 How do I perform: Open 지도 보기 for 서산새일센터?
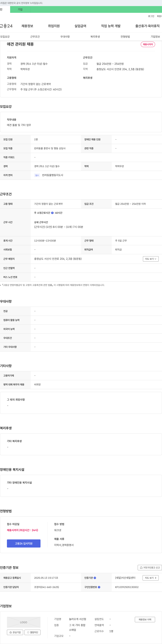[151, 578]
